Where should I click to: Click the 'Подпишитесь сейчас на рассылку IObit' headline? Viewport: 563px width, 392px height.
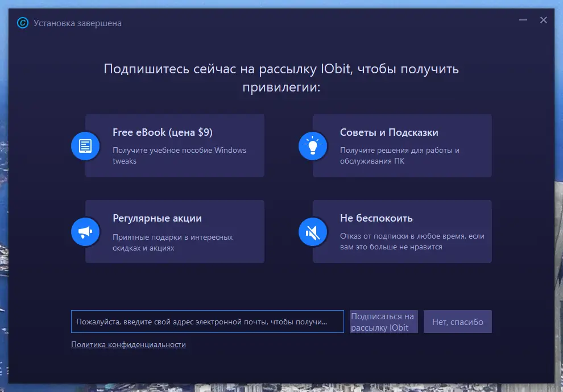pos(281,77)
